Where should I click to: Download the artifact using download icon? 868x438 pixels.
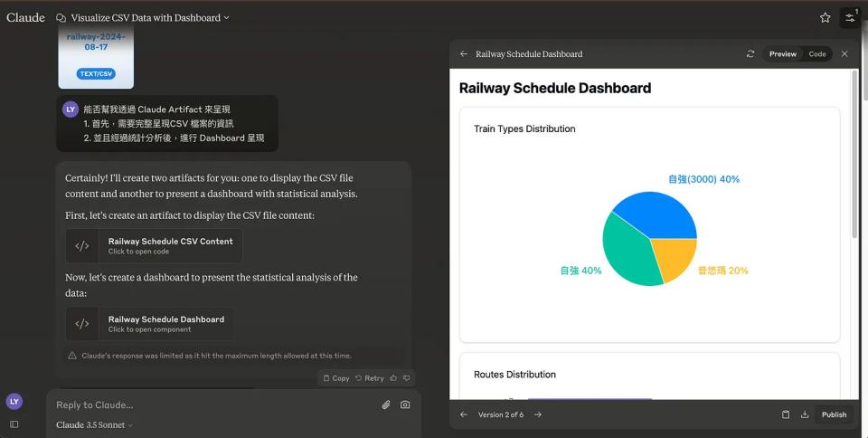click(805, 414)
